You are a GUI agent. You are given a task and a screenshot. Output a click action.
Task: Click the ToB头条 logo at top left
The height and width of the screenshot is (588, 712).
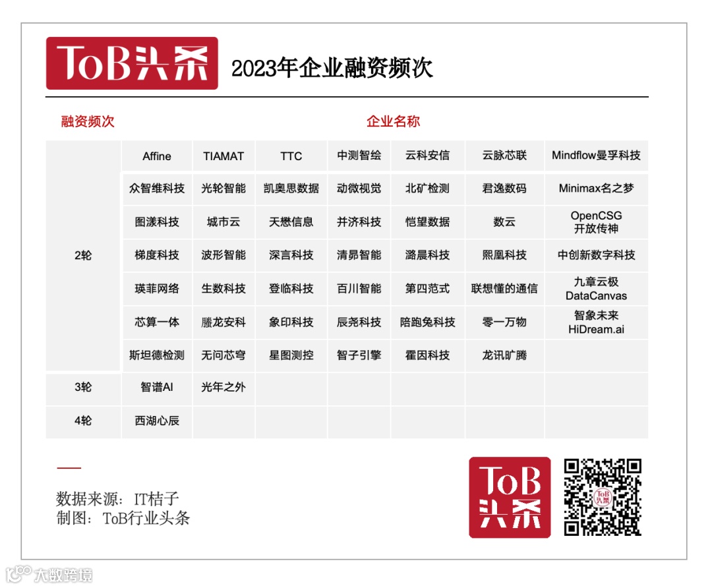(132, 63)
